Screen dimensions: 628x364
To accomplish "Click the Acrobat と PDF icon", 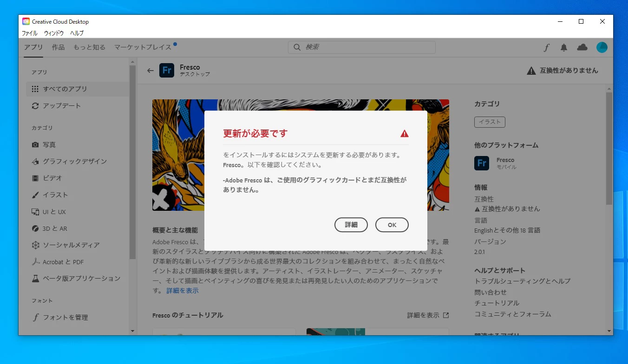I will [x=35, y=262].
